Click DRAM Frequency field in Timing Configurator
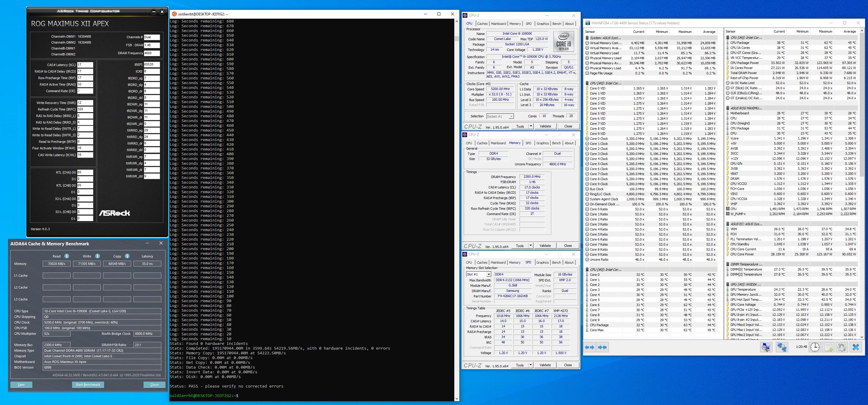Viewport: 868px width, 405px height. (x=152, y=53)
